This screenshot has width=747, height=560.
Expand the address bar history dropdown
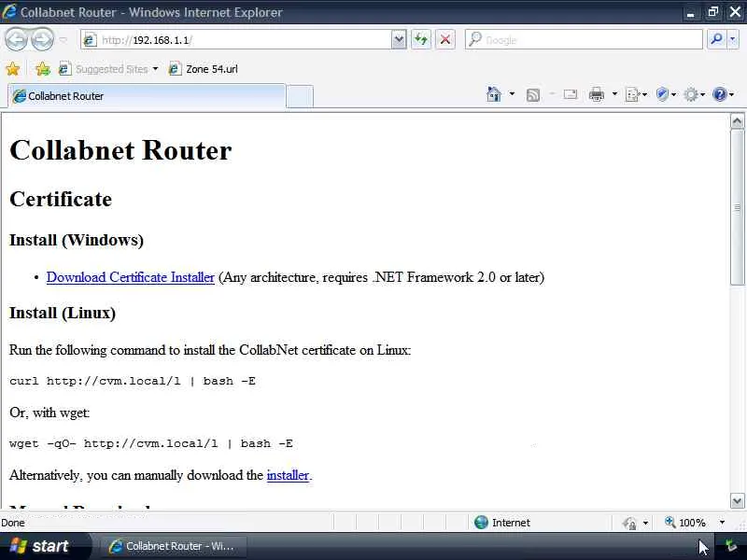pyautogui.click(x=399, y=40)
